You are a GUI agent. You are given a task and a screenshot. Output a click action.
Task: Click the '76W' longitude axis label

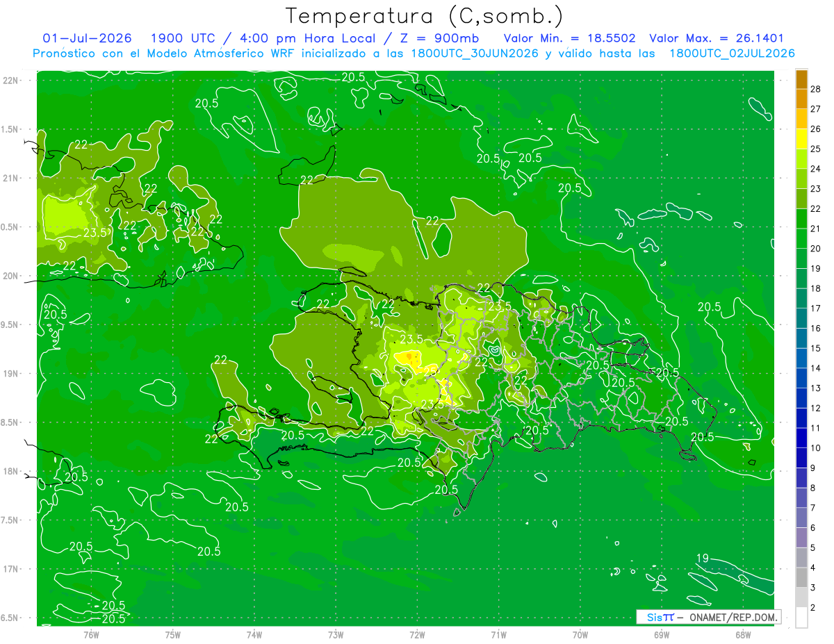[x=91, y=634]
